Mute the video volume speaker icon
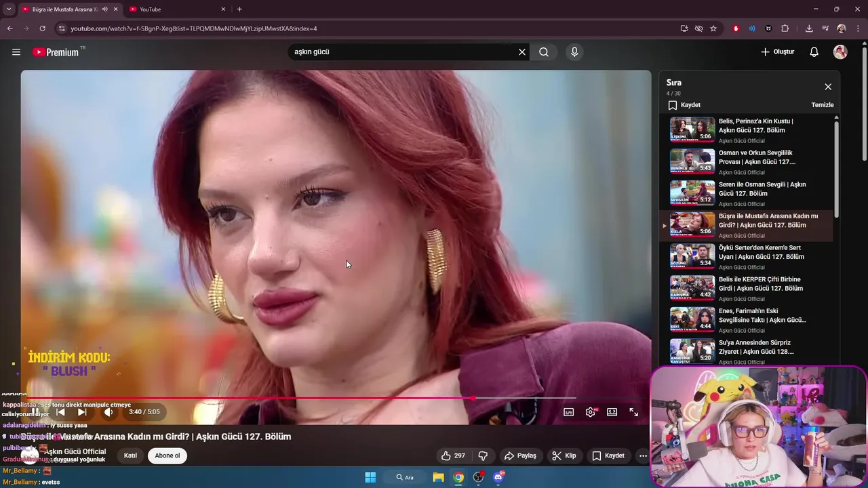 pyautogui.click(x=108, y=412)
